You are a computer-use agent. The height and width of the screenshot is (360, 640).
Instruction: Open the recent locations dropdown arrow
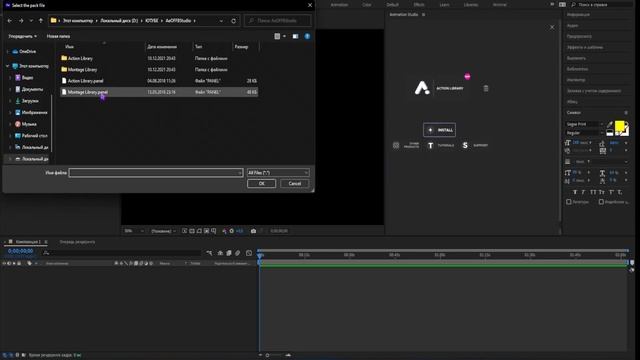click(31, 20)
